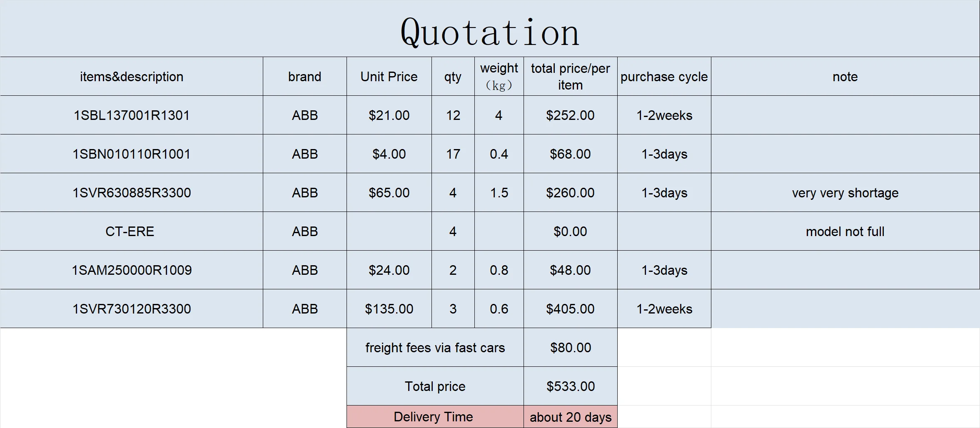Click the 1SBN010110R1001 item cell
The width and height of the screenshot is (980, 428).
132,154
